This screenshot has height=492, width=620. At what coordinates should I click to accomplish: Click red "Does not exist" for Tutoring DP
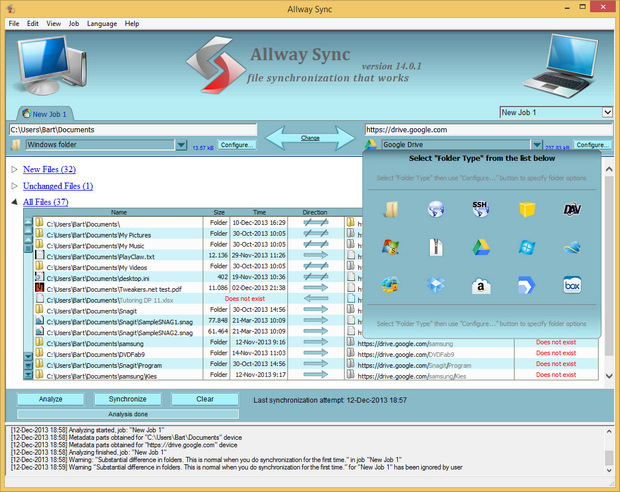click(x=245, y=299)
